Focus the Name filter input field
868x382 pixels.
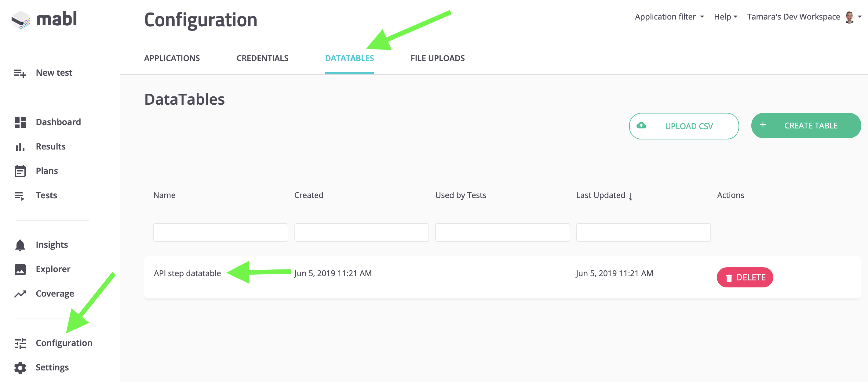click(x=221, y=232)
